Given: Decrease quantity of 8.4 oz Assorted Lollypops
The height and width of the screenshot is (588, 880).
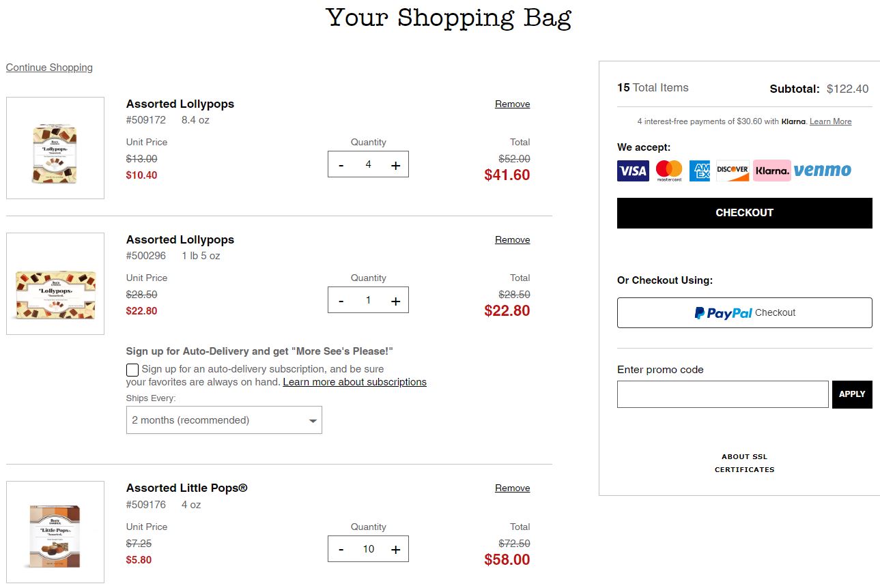Looking at the screenshot, I should pos(341,165).
